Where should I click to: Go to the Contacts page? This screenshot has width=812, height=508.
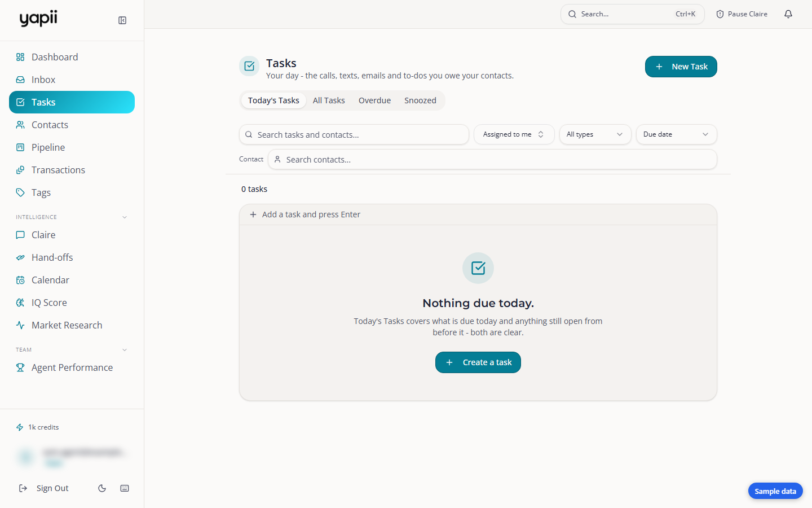click(x=72, y=125)
